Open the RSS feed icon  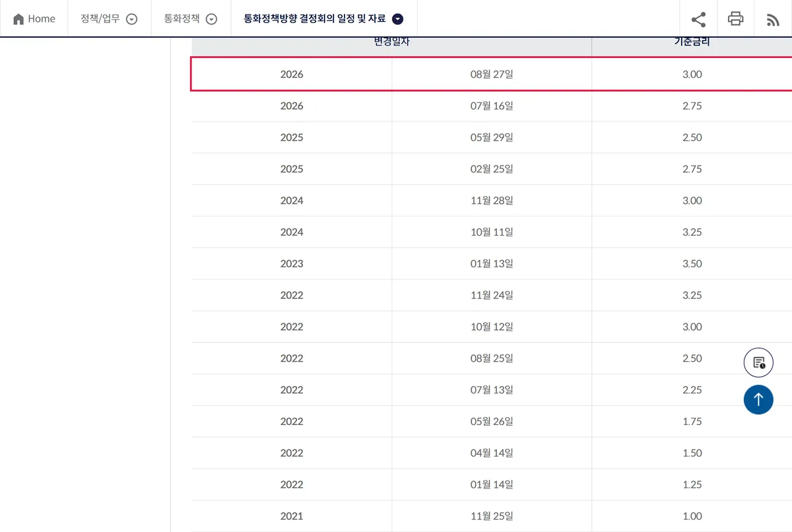click(x=773, y=20)
